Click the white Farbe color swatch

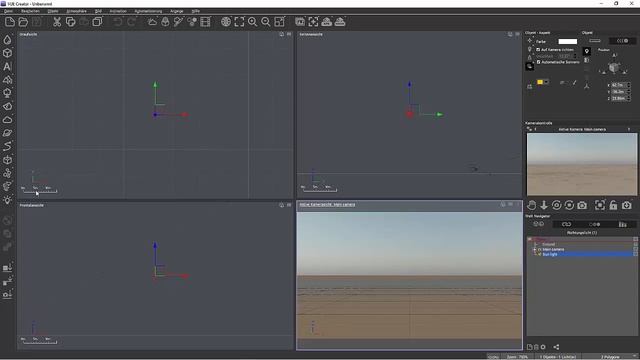[x=567, y=41]
